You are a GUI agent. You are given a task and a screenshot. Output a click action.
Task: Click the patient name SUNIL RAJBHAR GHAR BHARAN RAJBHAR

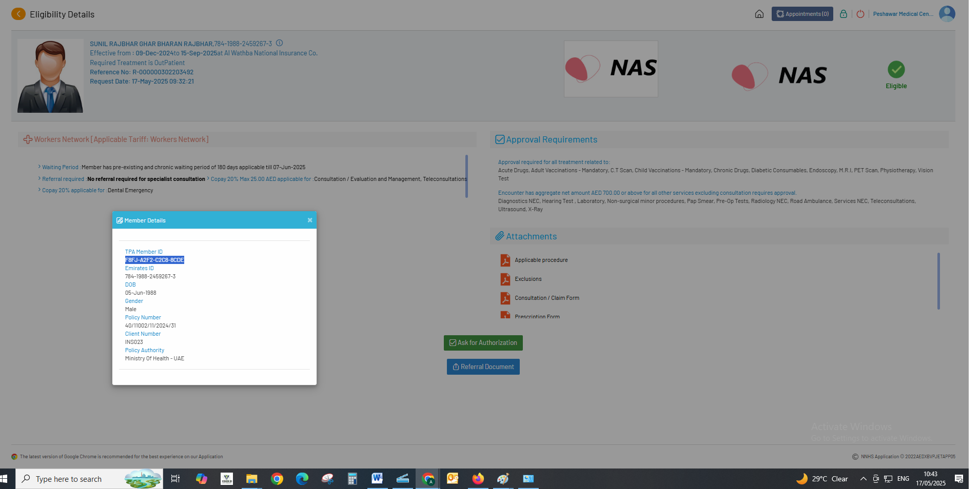151,44
